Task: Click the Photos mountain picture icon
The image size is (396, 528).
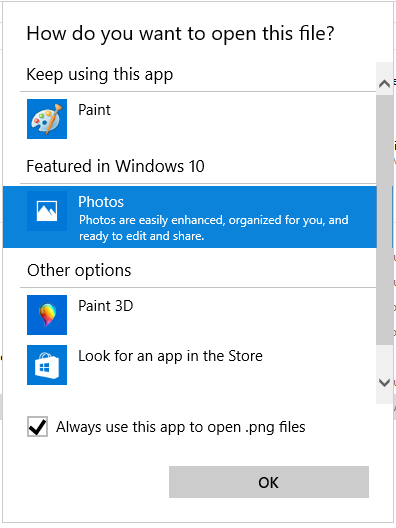Action: (x=47, y=211)
